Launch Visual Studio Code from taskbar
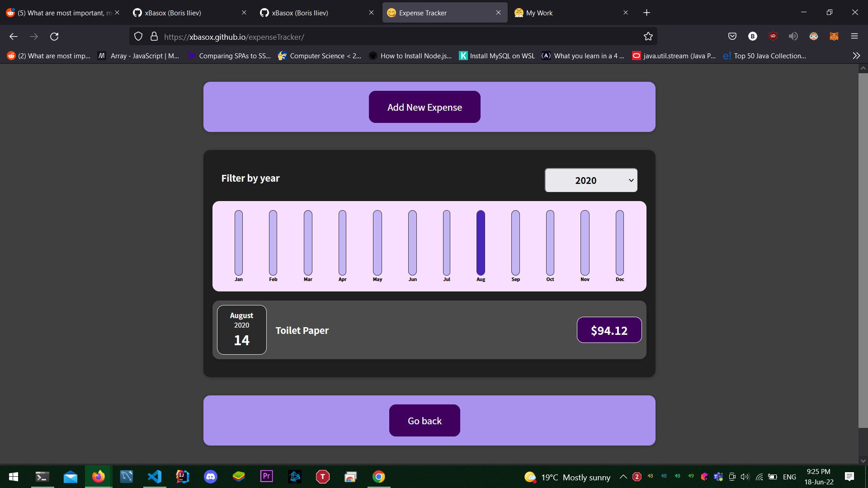Screen dimensions: 868x488 [x=155, y=477]
